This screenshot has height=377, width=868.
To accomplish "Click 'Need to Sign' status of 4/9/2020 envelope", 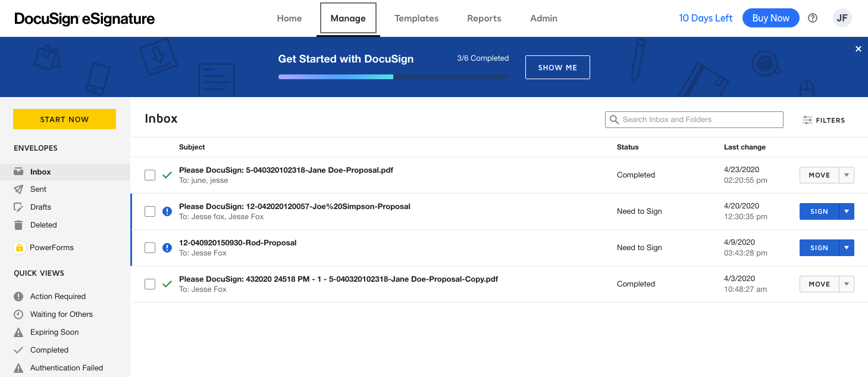I will [640, 248].
